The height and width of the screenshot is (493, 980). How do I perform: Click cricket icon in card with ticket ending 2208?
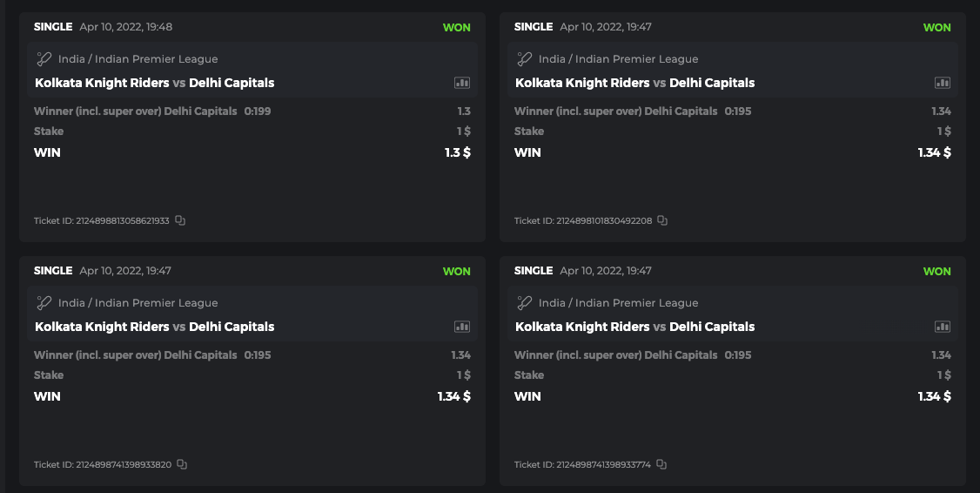point(525,59)
